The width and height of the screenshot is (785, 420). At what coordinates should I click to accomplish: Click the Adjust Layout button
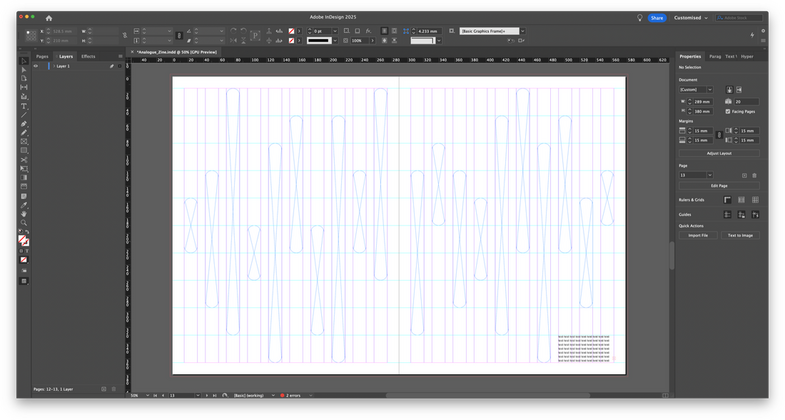point(718,153)
